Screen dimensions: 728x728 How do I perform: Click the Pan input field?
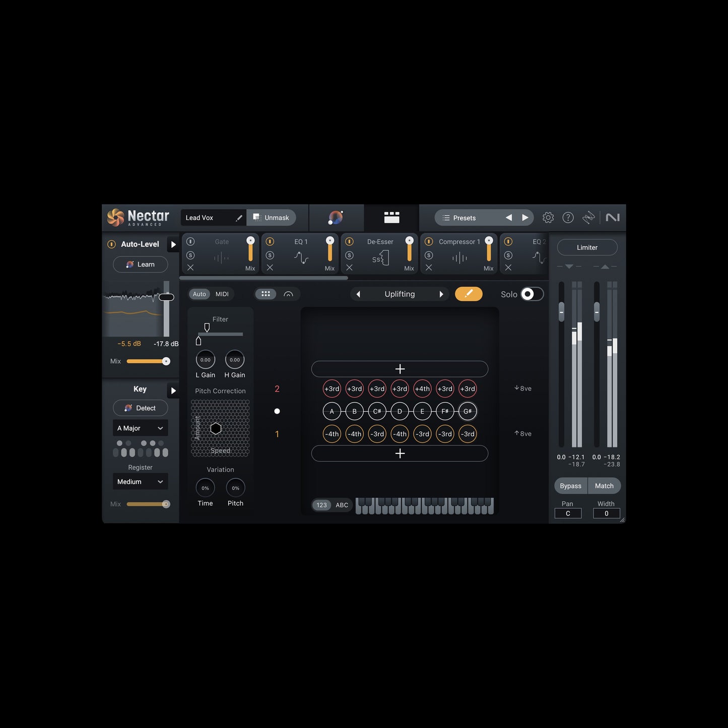568,513
